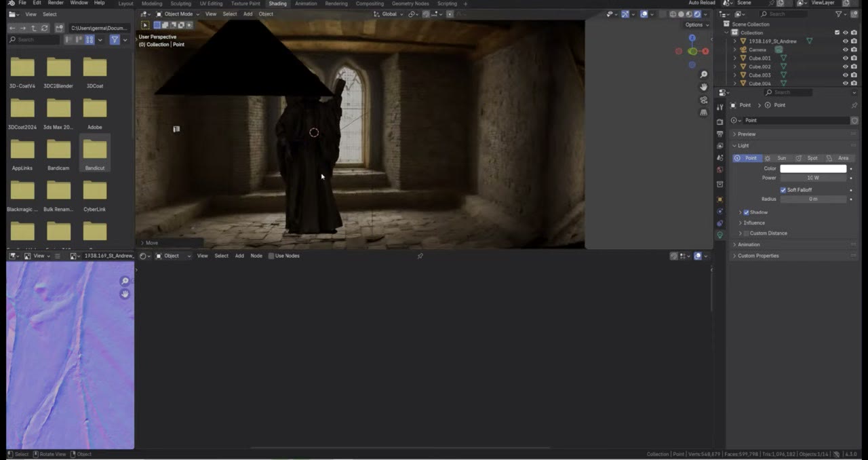Toggle viewport gizmos display

tap(625, 14)
